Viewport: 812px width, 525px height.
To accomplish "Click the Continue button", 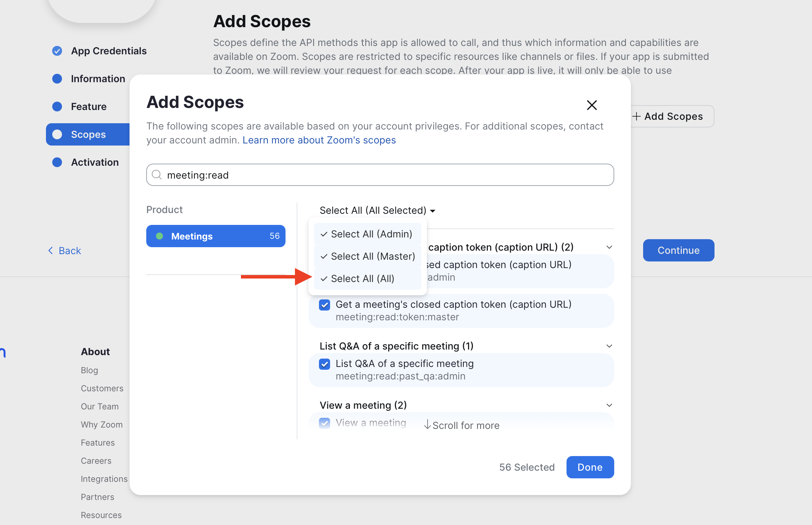I will click(x=679, y=250).
